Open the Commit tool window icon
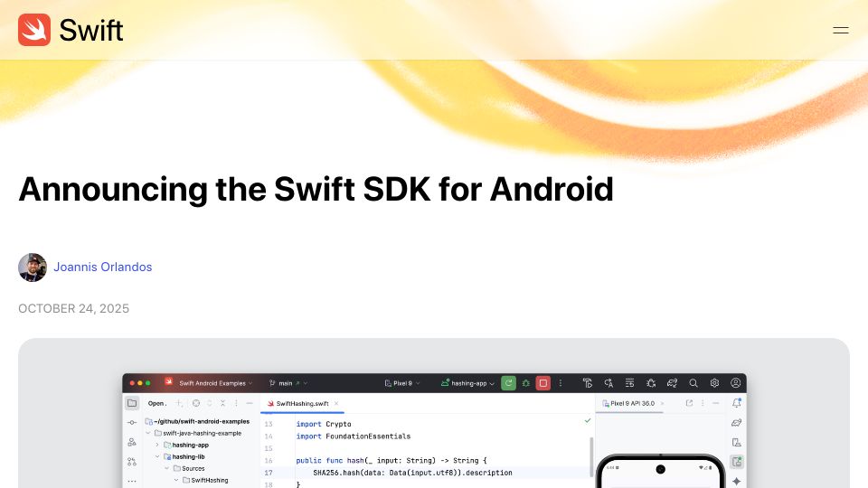868x488 pixels. 132,423
